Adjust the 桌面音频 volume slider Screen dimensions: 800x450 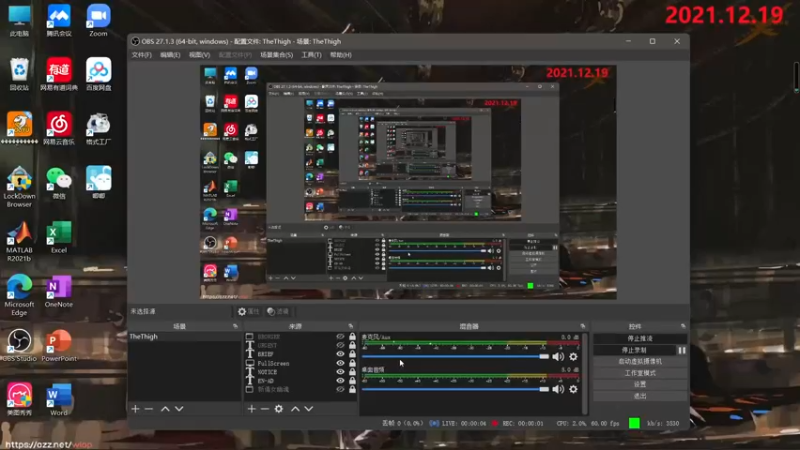coord(455,389)
